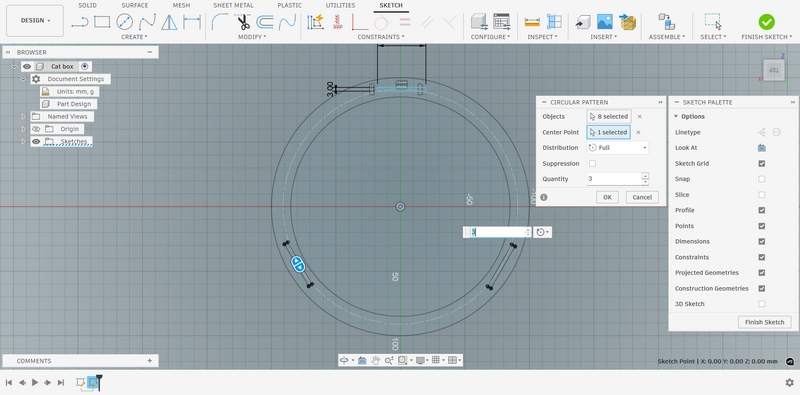Screen dimensions: 800x395
Task: Click the Select window tool icon
Action: (713, 22)
